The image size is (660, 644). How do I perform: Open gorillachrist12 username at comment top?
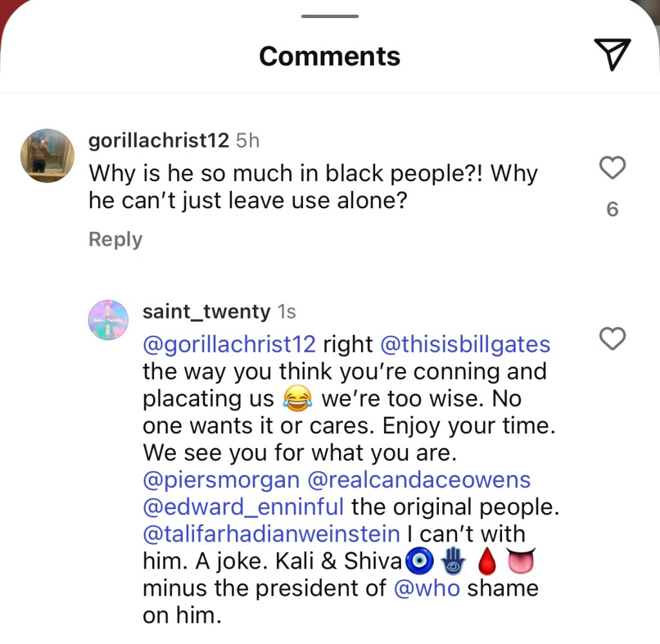[159, 141]
